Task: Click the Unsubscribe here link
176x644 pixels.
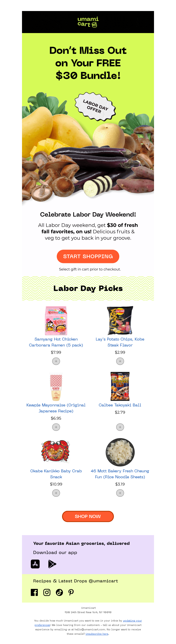Action: click(x=97, y=633)
